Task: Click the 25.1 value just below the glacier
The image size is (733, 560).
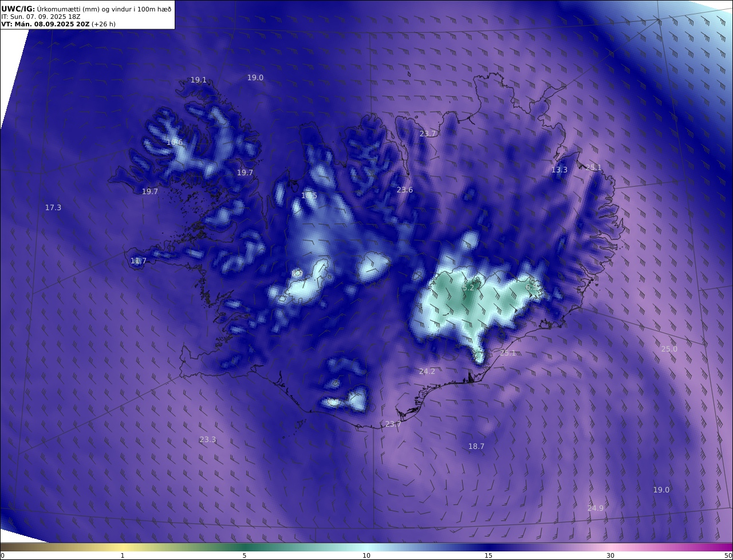Action: click(x=508, y=353)
